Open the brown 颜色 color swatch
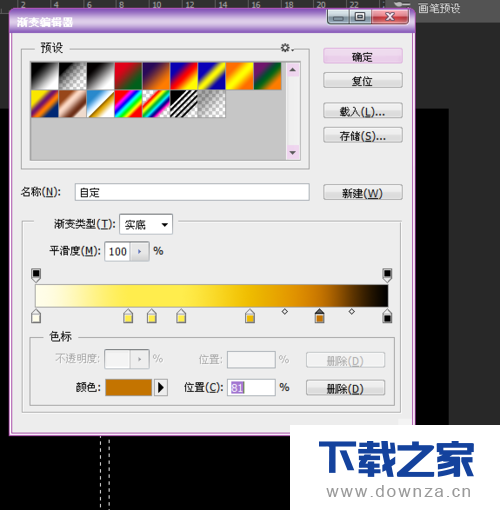Image resolution: width=500 pixels, height=510 pixels. point(128,388)
